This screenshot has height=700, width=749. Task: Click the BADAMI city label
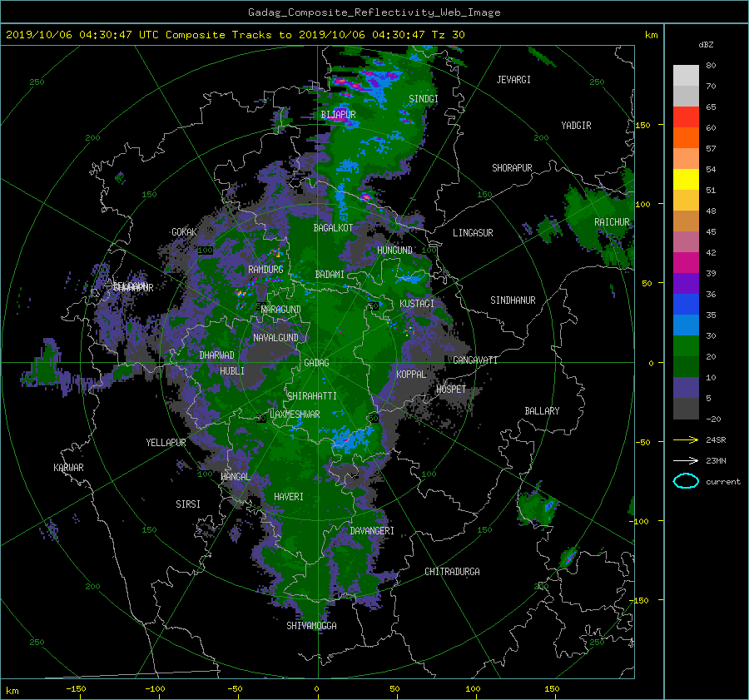click(330, 275)
